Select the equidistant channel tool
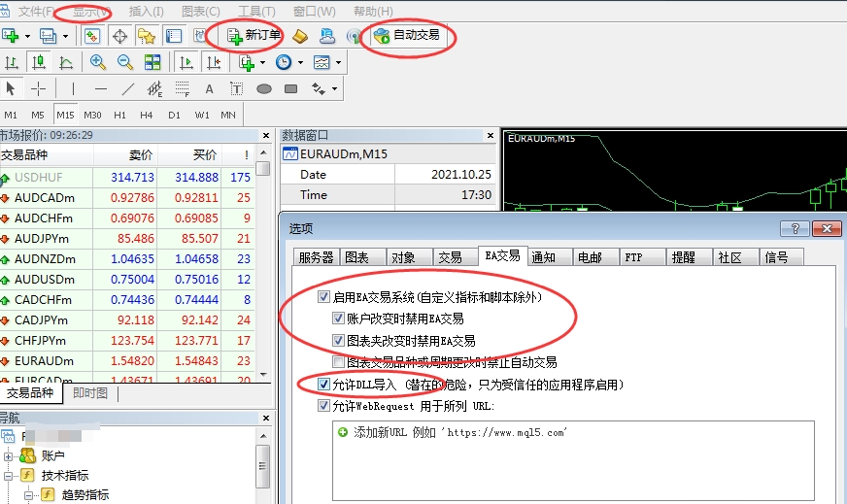 pyautogui.click(x=155, y=88)
